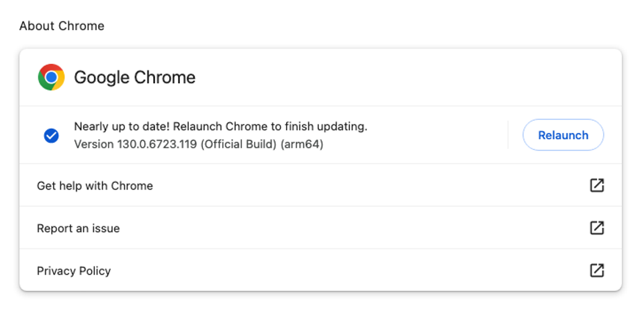Open external link icon beside Privacy Policy

(x=596, y=271)
